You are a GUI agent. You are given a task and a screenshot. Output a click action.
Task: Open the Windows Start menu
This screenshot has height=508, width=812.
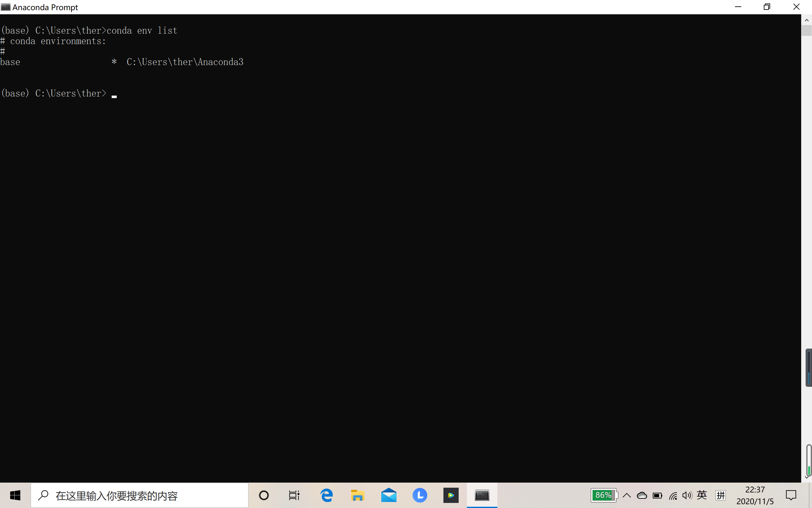pos(15,495)
